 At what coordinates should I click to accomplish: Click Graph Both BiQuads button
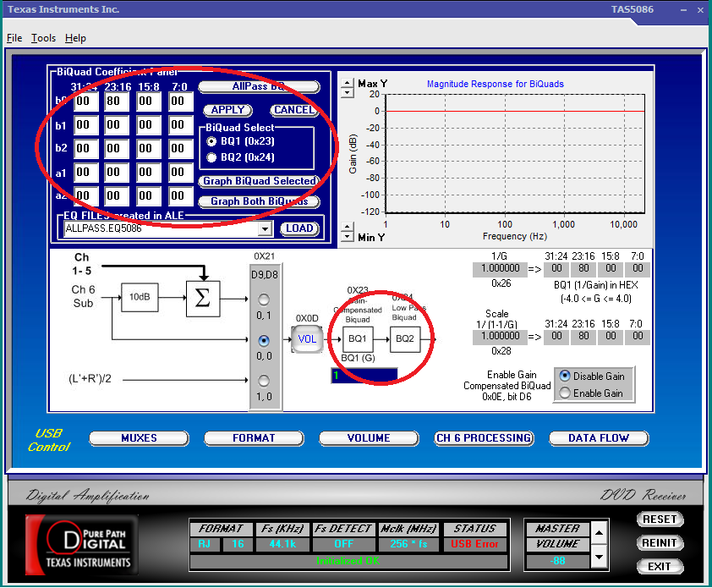point(259,201)
